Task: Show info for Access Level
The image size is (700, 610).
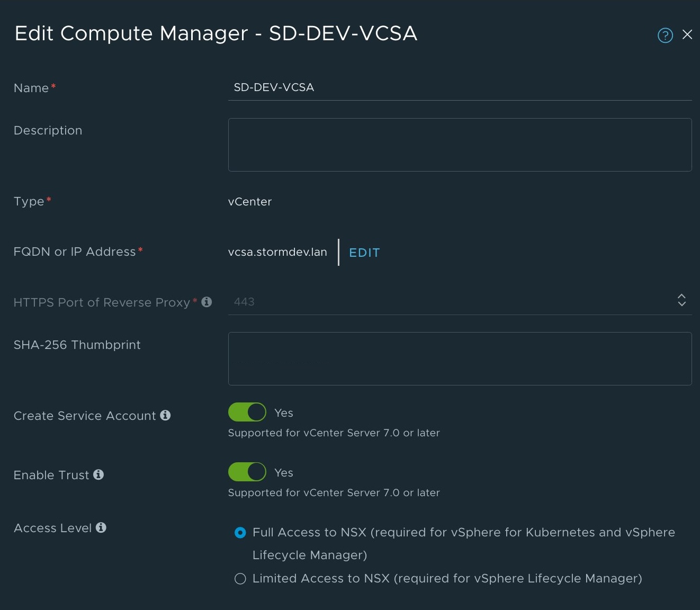Action: (x=101, y=527)
